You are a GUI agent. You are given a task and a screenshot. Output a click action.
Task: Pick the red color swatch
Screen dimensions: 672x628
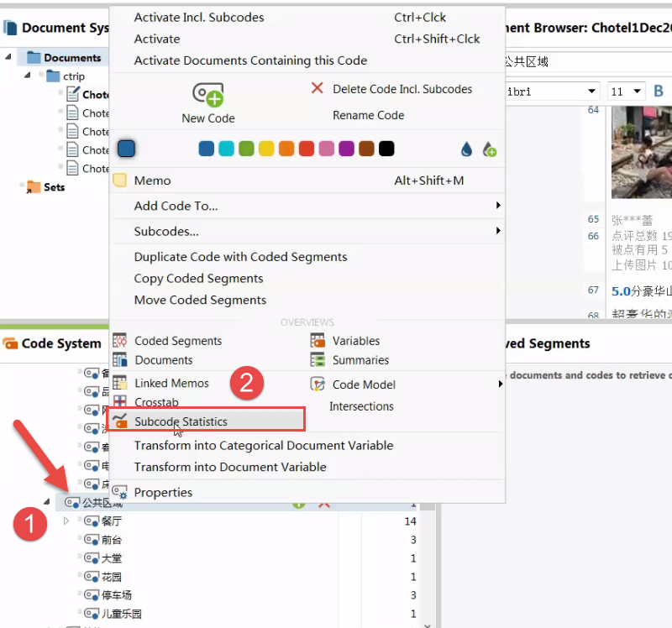click(x=307, y=149)
